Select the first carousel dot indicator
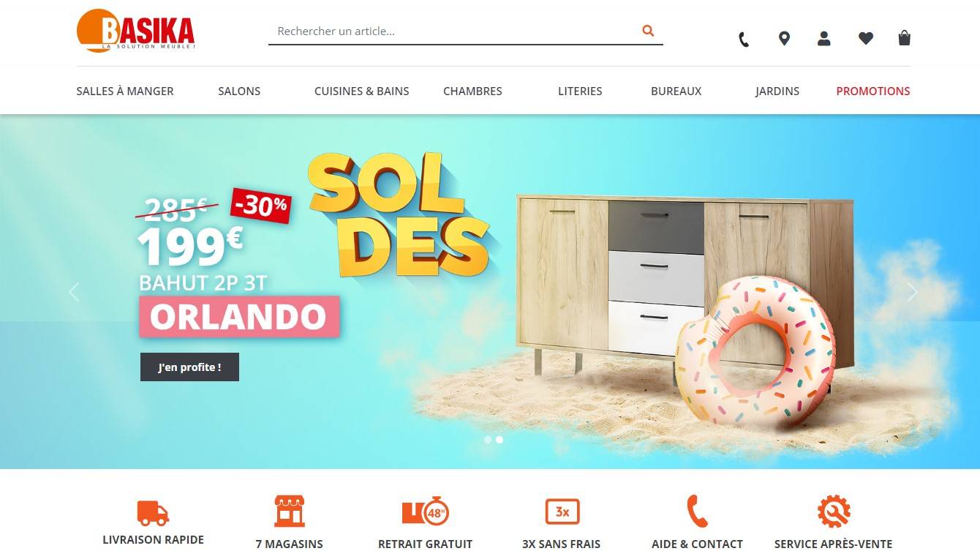The width and height of the screenshot is (980, 551). point(488,440)
